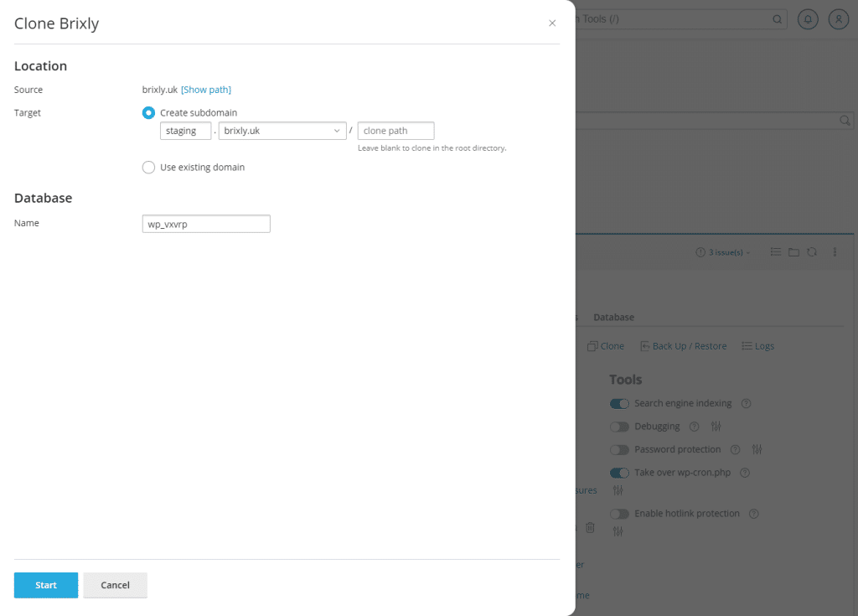This screenshot has height=616, width=858.
Task: Open help icon next to Debugging
Action: tap(694, 427)
